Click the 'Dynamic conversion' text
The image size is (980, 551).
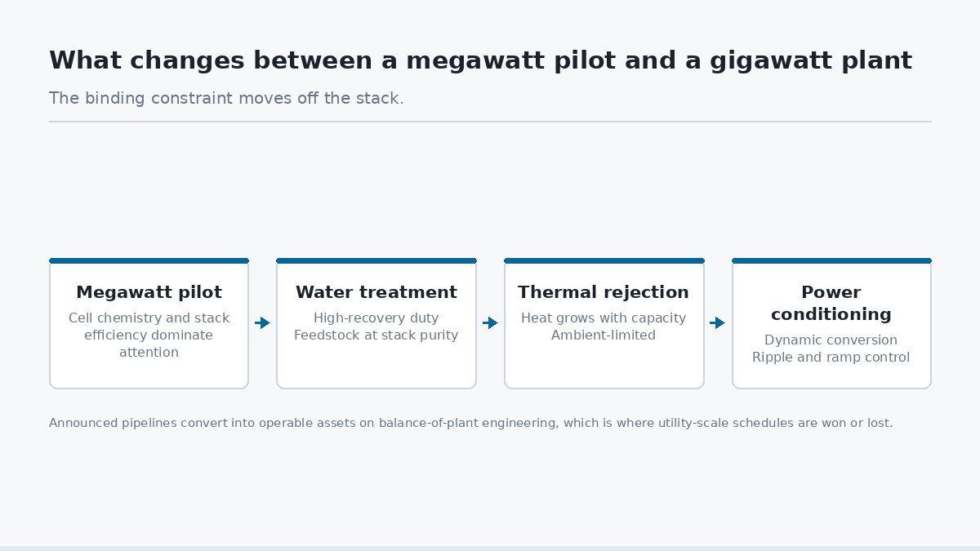(x=831, y=340)
